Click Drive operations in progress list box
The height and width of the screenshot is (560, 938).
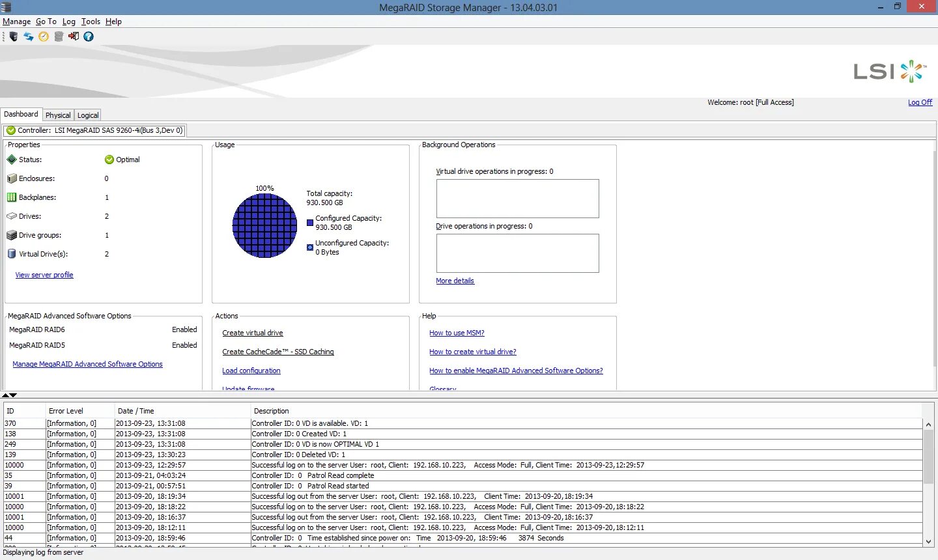(x=517, y=253)
